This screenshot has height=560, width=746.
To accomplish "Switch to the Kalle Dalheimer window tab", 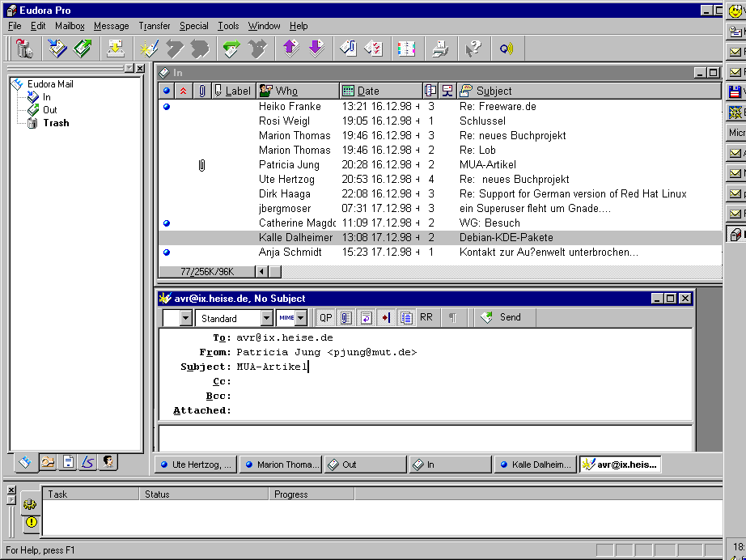I will coord(536,465).
